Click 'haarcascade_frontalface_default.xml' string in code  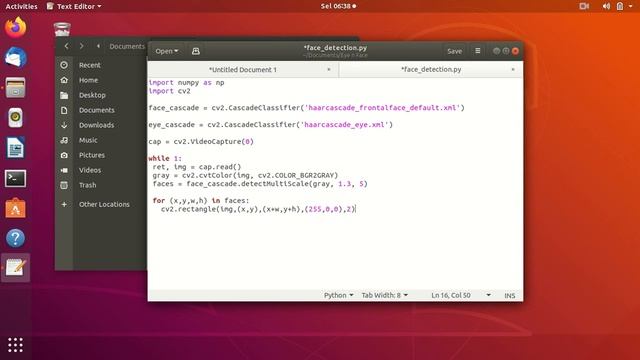tap(382, 108)
